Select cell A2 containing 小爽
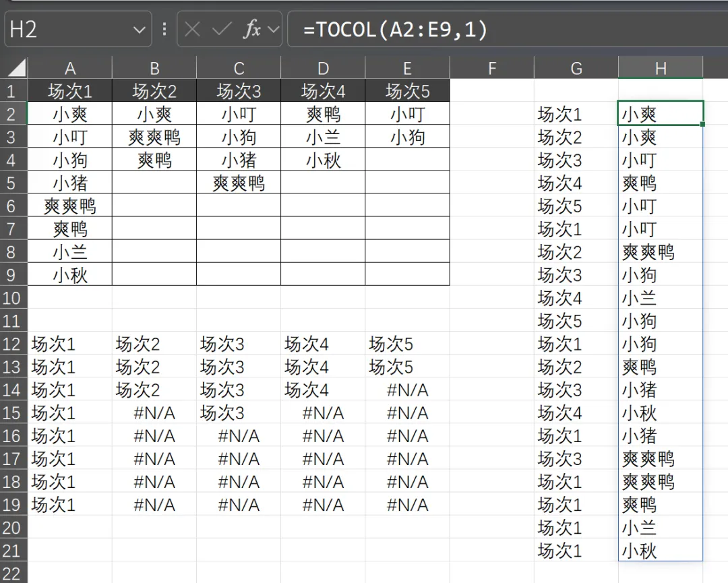The image size is (728, 583). point(70,114)
